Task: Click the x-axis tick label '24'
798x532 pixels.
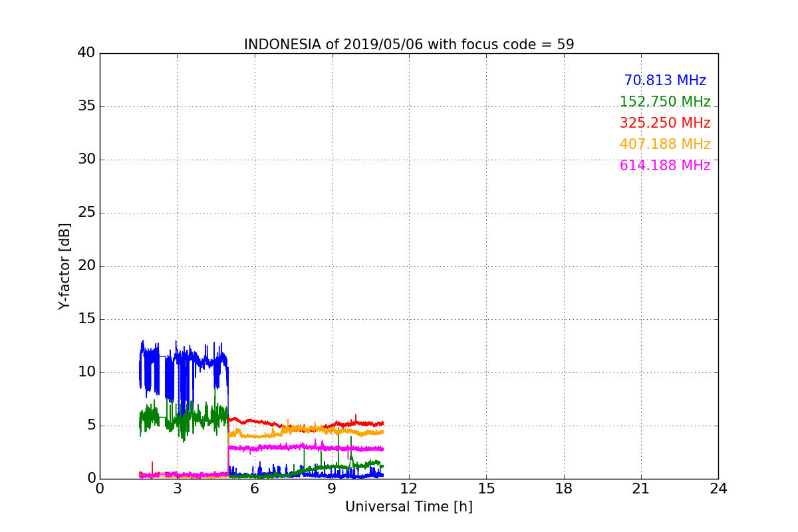Action: (x=718, y=489)
